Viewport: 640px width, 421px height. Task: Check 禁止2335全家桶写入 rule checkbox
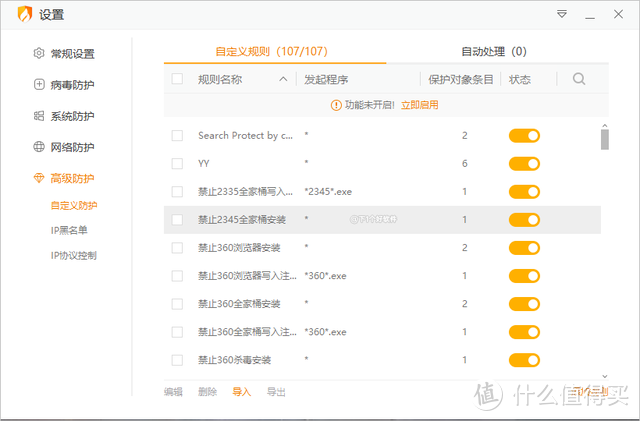click(x=177, y=192)
